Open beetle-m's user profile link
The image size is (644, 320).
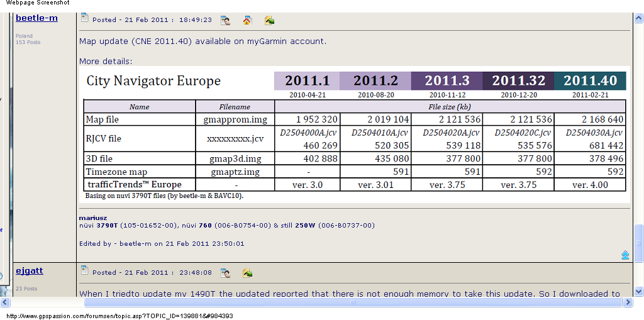(x=36, y=18)
